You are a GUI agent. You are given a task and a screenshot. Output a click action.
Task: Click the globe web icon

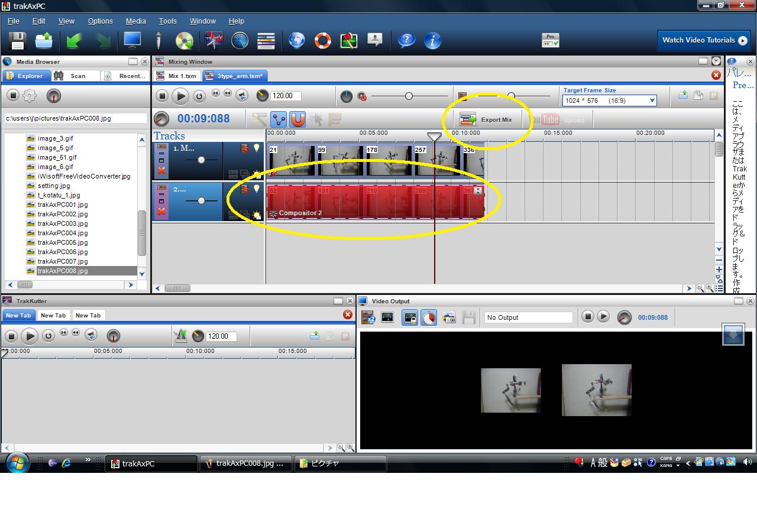point(296,40)
